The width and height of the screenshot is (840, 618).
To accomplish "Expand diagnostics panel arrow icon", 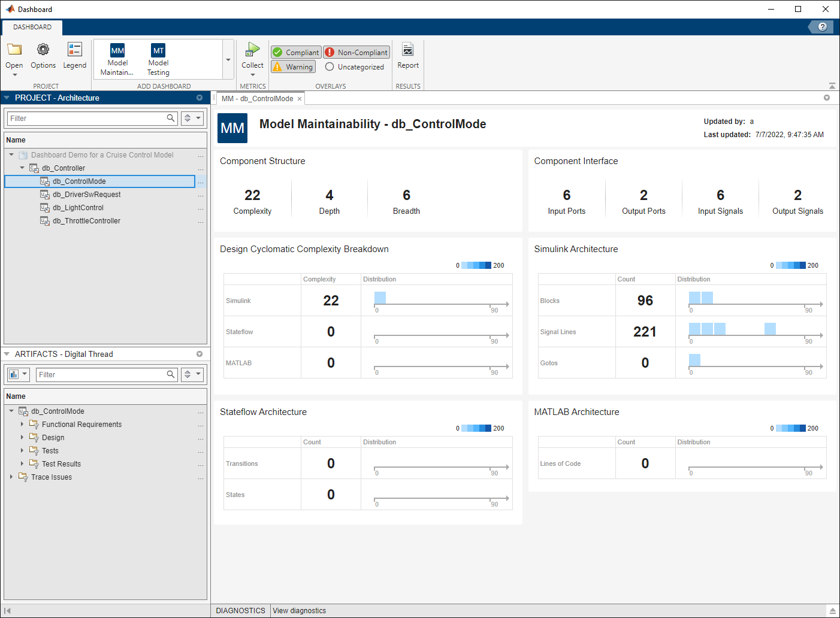I will [832, 611].
